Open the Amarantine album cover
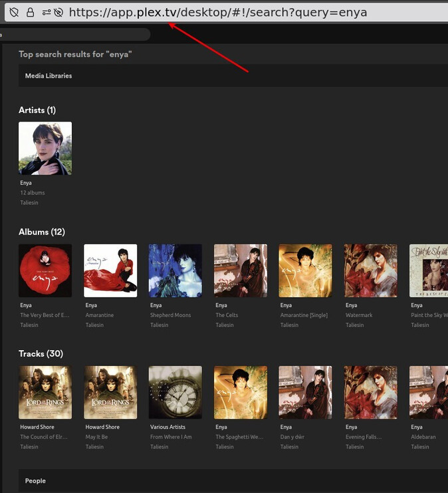 pyautogui.click(x=110, y=270)
